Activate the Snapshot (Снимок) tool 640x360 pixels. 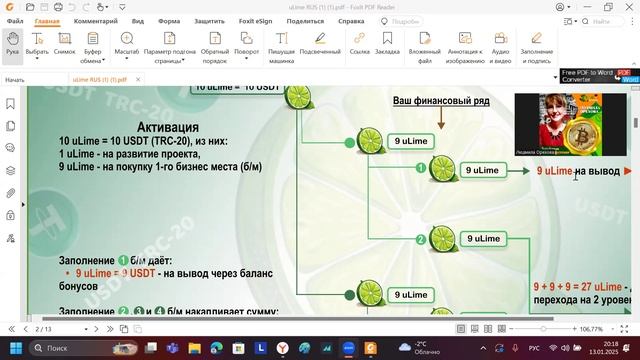click(x=64, y=43)
